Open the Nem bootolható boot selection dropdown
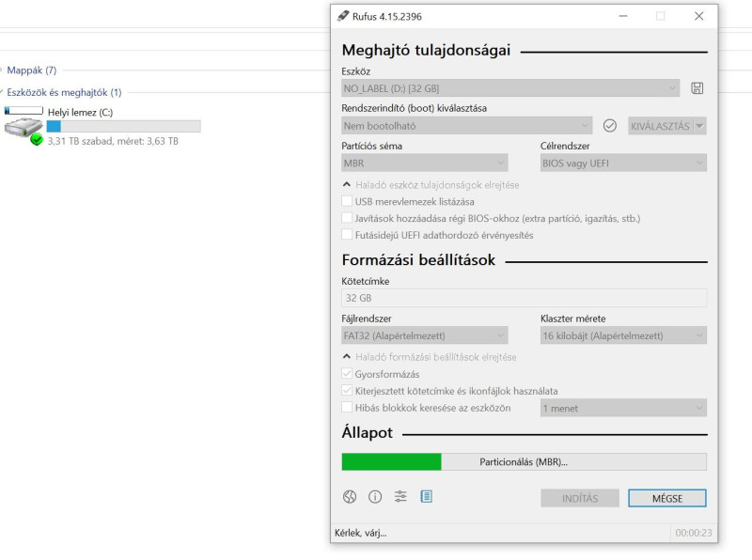 coord(466,126)
